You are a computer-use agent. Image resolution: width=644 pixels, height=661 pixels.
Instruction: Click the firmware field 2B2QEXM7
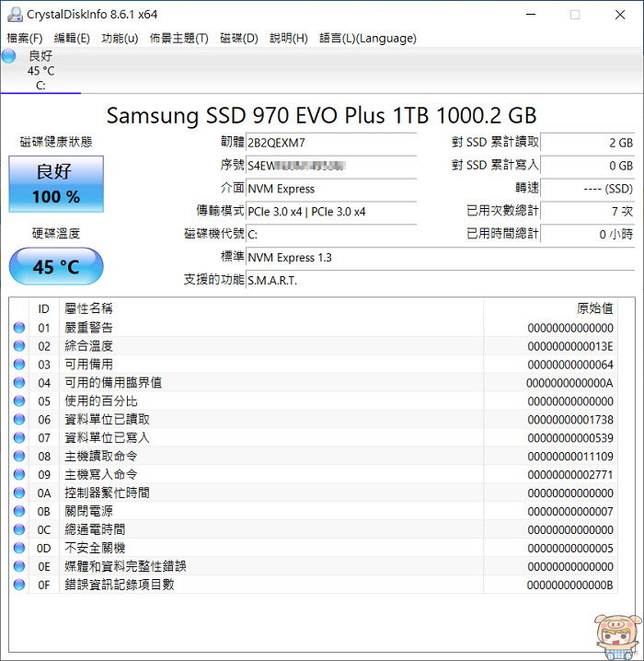[x=331, y=143]
